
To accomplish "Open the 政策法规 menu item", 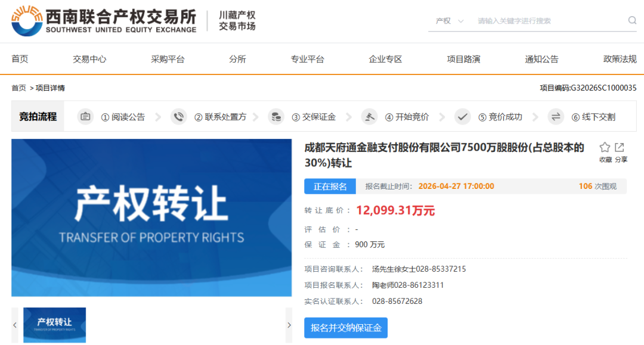I will tap(620, 59).
